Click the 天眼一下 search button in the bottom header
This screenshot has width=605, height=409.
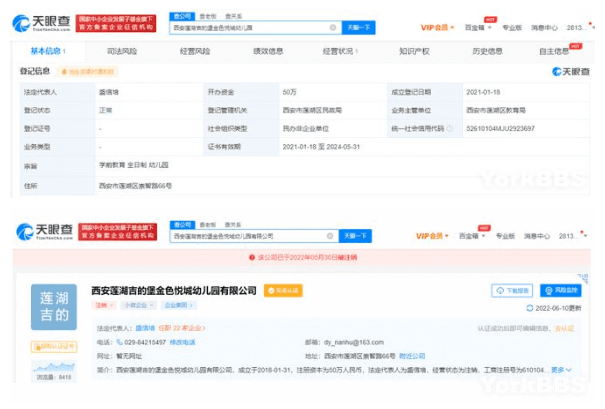pos(355,236)
